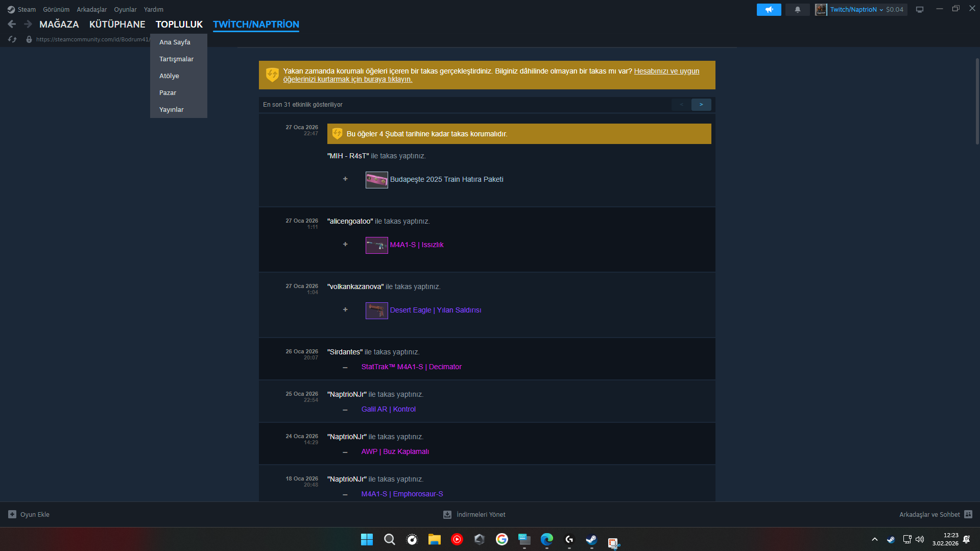Open the taskbar clock showing 12:23
The height and width of the screenshot is (551, 980).
point(945,539)
